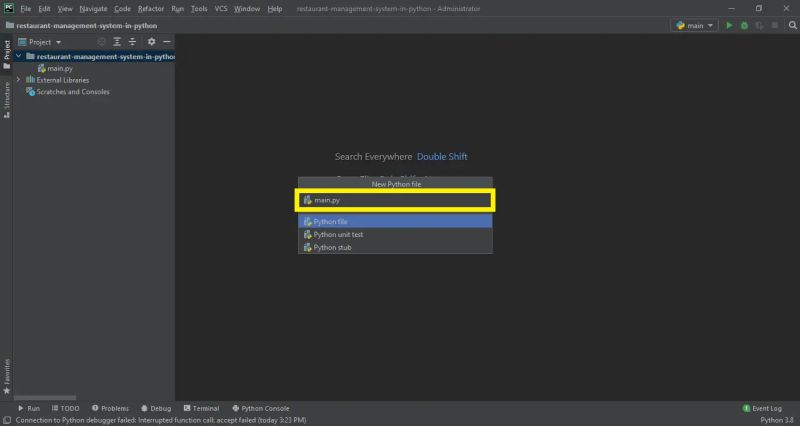Expand External Libraries node
800x426 pixels.
coord(19,80)
